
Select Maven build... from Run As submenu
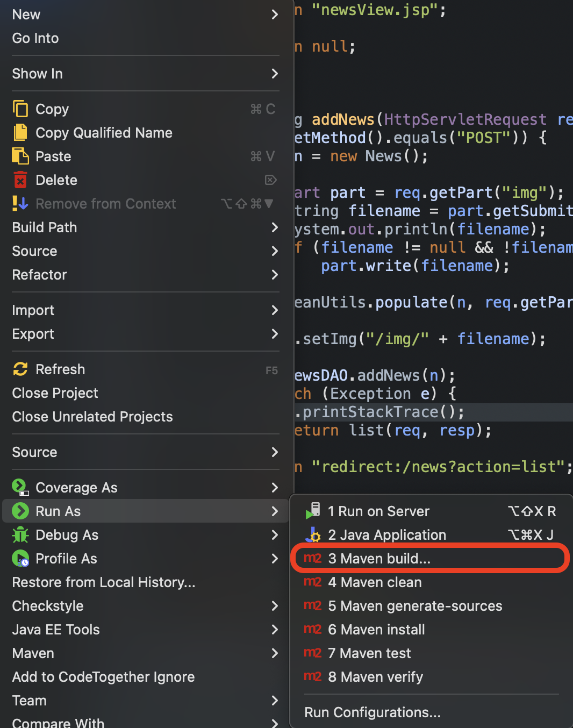(x=379, y=559)
